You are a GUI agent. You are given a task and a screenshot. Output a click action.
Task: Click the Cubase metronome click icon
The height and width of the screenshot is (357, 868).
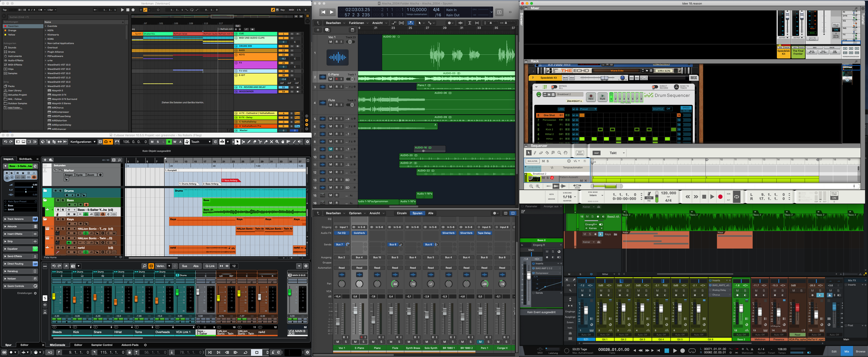[273, 352]
